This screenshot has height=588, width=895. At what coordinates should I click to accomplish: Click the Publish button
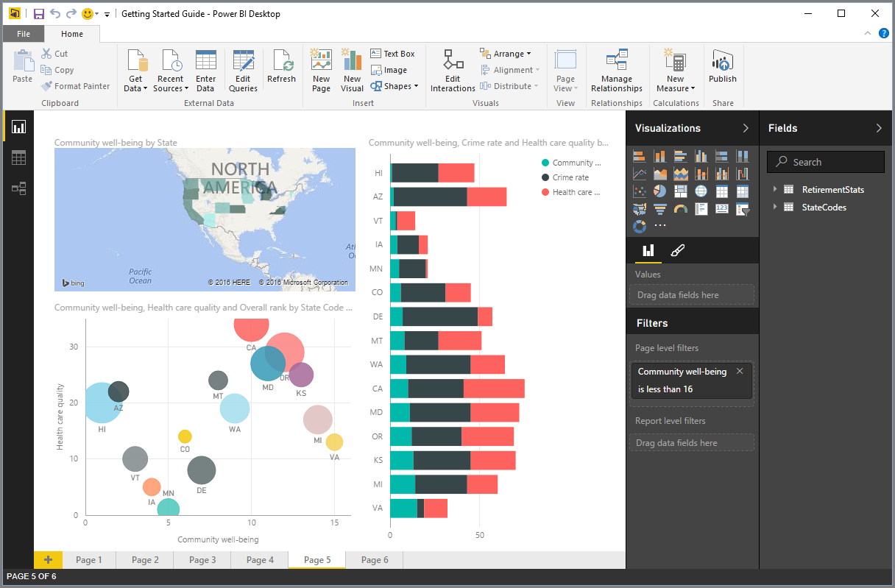coord(722,68)
